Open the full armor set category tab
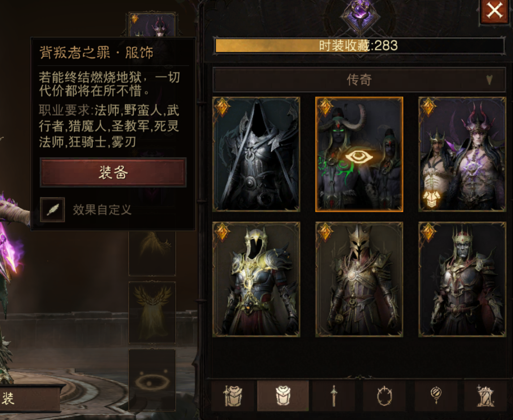 pyautogui.click(x=233, y=395)
